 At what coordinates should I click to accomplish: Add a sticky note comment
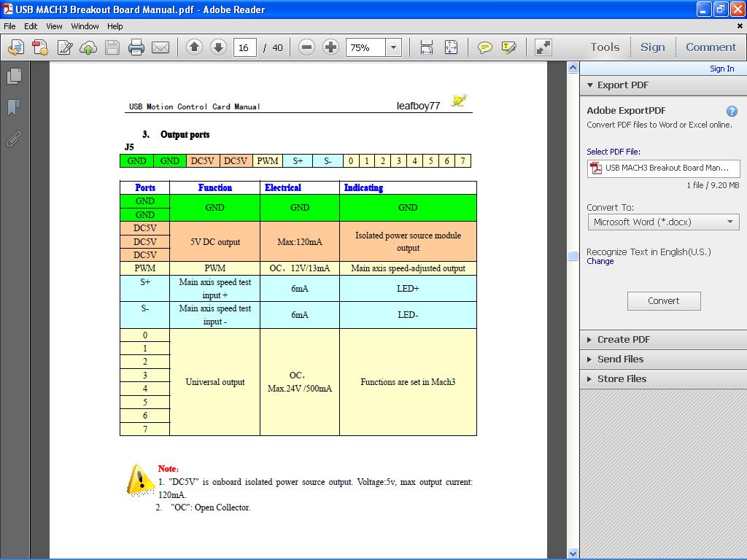point(484,47)
